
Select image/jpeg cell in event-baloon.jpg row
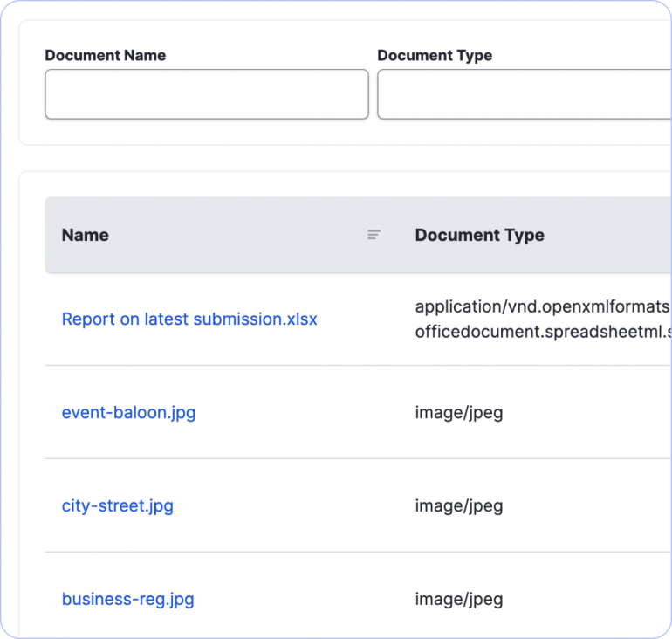pos(459,413)
